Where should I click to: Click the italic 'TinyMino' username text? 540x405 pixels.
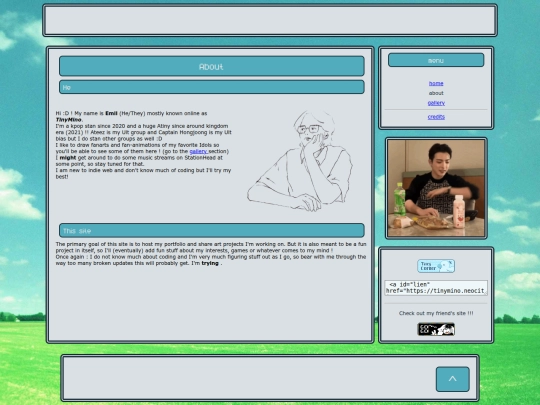[69, 120]
